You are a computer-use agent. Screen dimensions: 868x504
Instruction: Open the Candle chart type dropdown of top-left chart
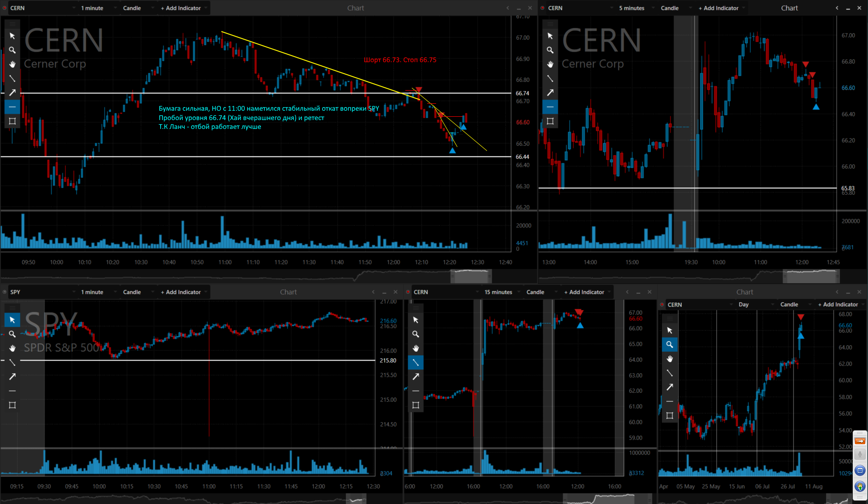[x=138, y=8]
